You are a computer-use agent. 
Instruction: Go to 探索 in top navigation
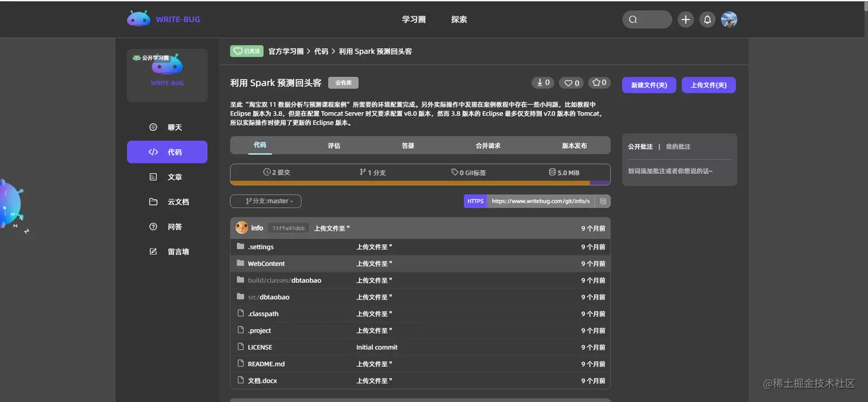459,20
